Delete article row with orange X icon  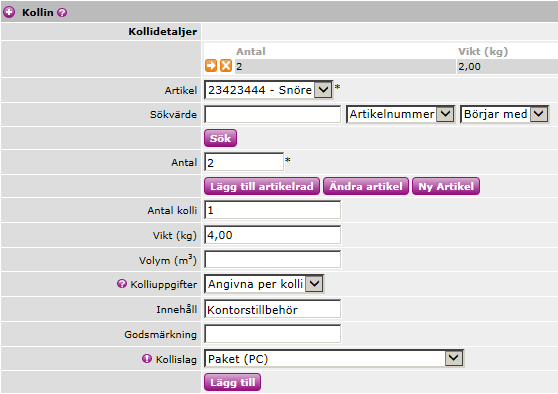pyautogui.click(x=226, y=66)
